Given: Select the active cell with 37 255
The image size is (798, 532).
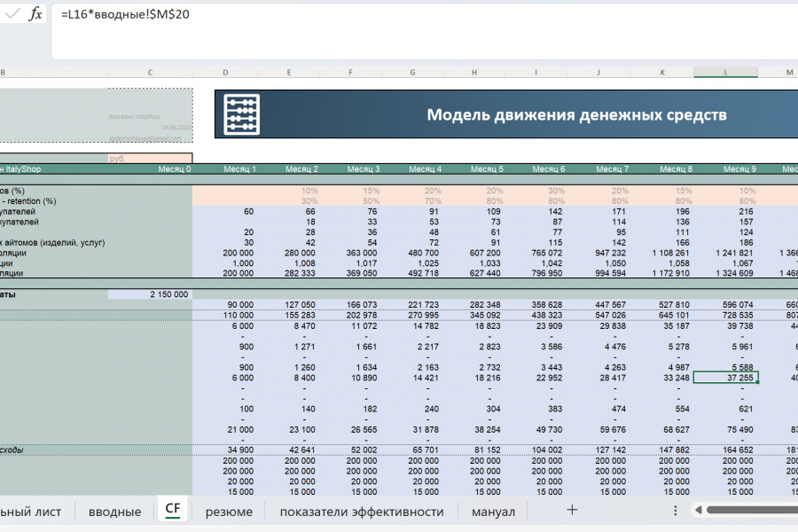Looking at the screenshot, I should point(725,378).
